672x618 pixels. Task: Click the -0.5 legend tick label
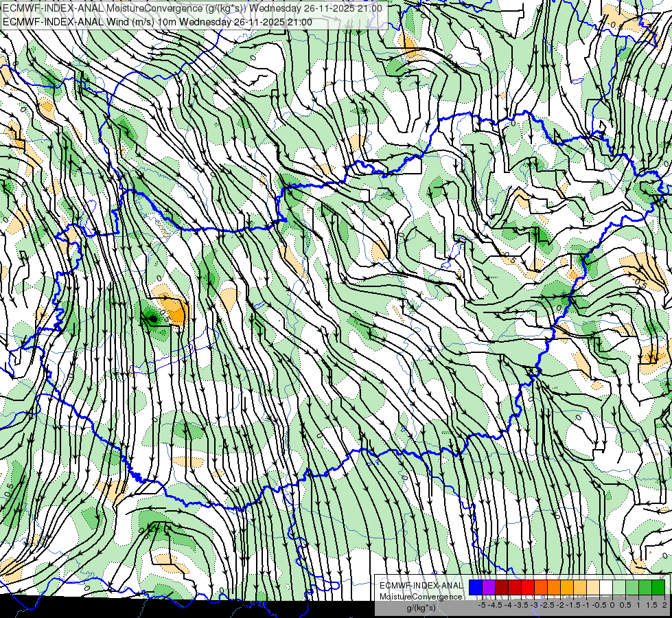pyautogui.click(x=599, y=605)
